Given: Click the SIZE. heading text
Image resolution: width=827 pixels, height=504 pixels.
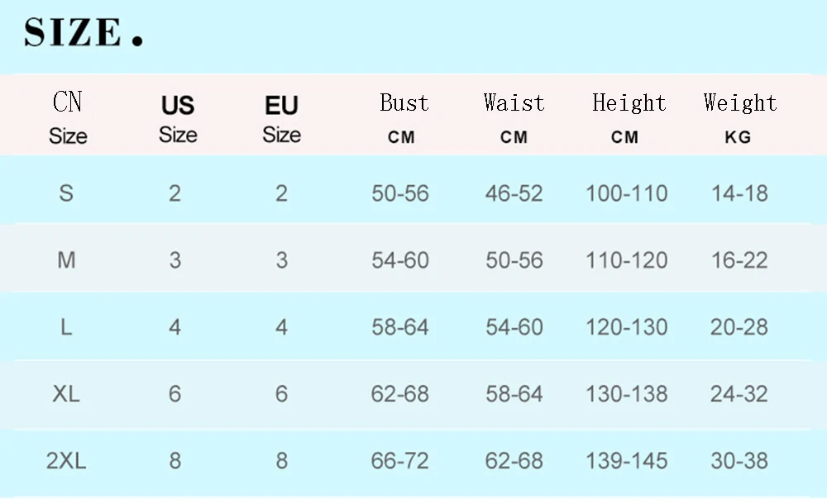Looking at the screenshot, I should tap(84, 33).
